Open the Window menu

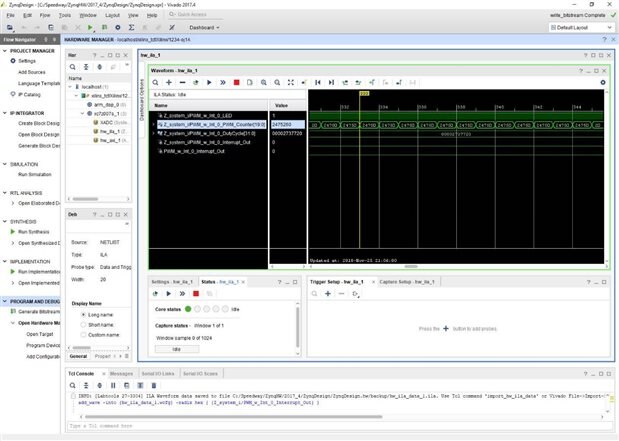coord(88,16)
